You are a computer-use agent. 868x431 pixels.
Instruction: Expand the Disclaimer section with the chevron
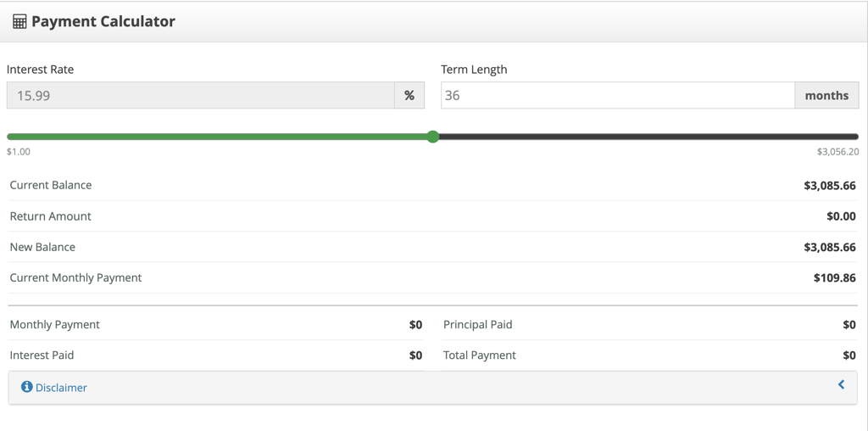coord(842,383)
